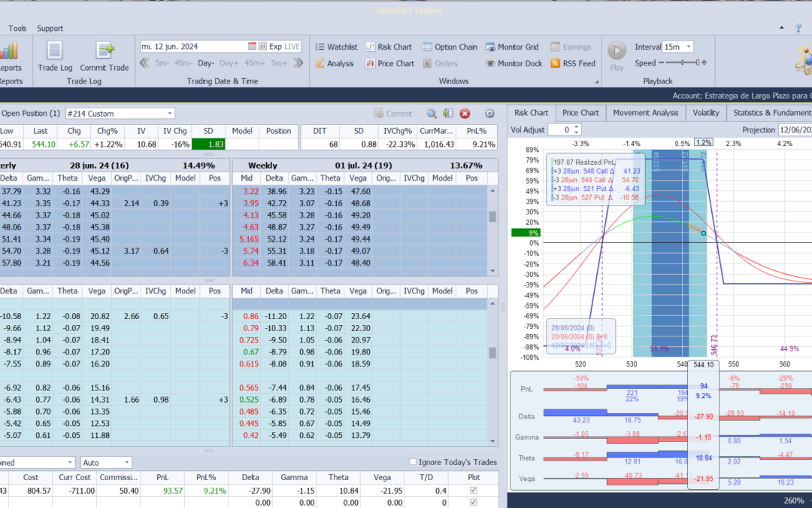The height and width of the screenshot is (508, 812).
Task: Open the Support menu
Action: 50,28
